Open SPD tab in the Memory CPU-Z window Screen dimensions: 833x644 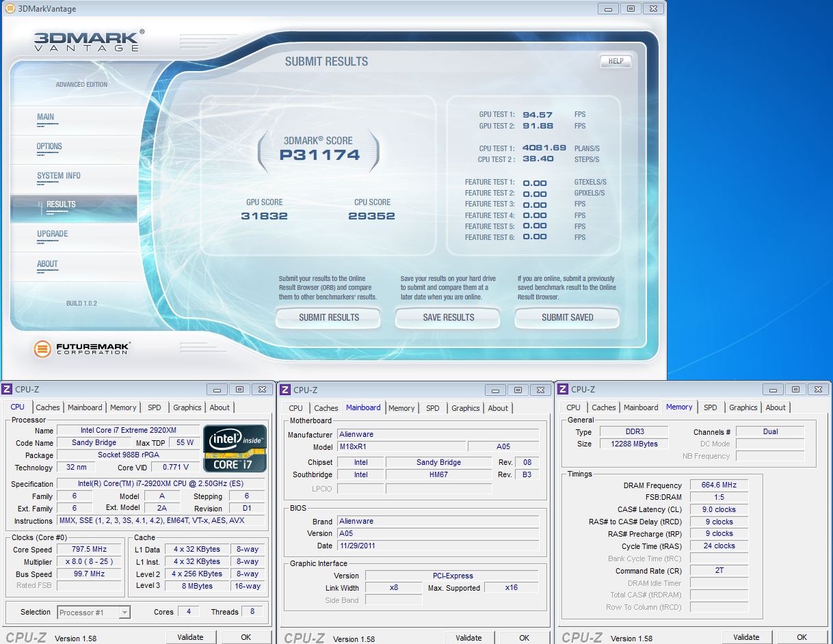(x=711, y=407)
